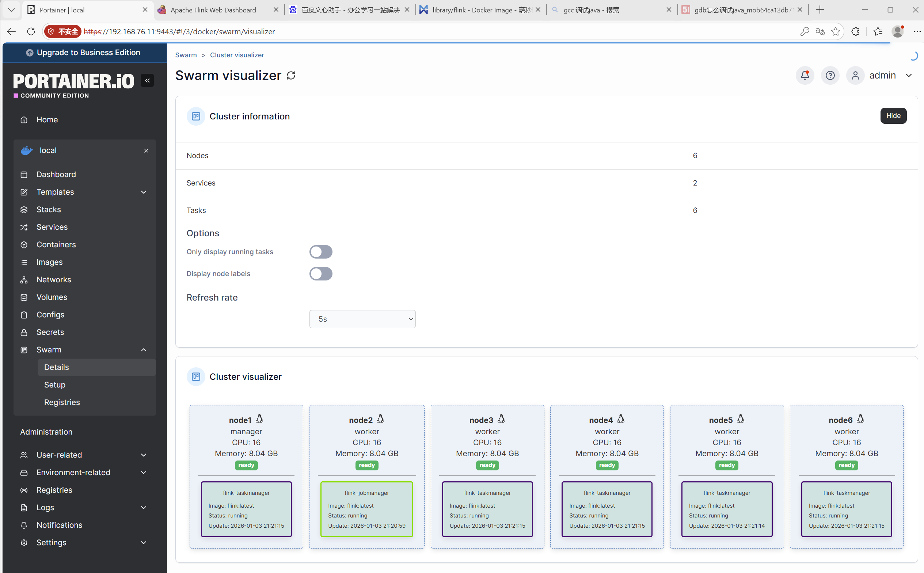Collapse the Portainer sidebar with double-chevron icon
The height and width of the screenshot is (573, 924).
point(147,80)
